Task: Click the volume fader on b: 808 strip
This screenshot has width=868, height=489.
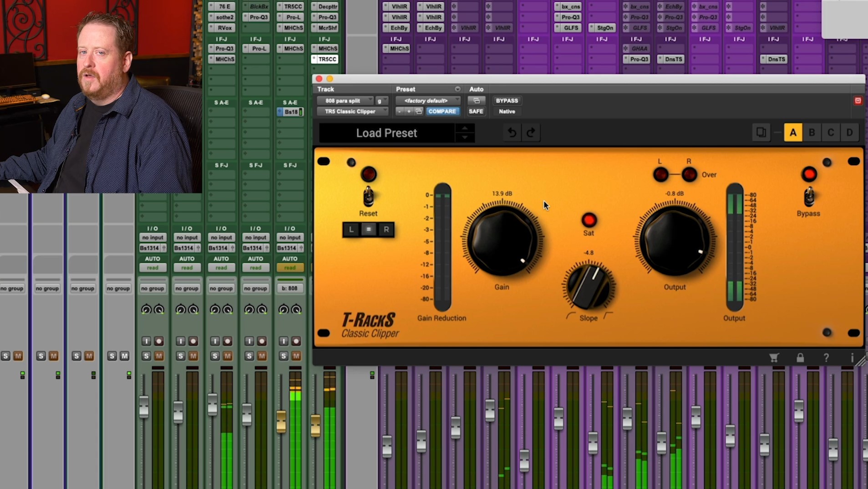Action: pyautogui.click(x=281, y=422)
